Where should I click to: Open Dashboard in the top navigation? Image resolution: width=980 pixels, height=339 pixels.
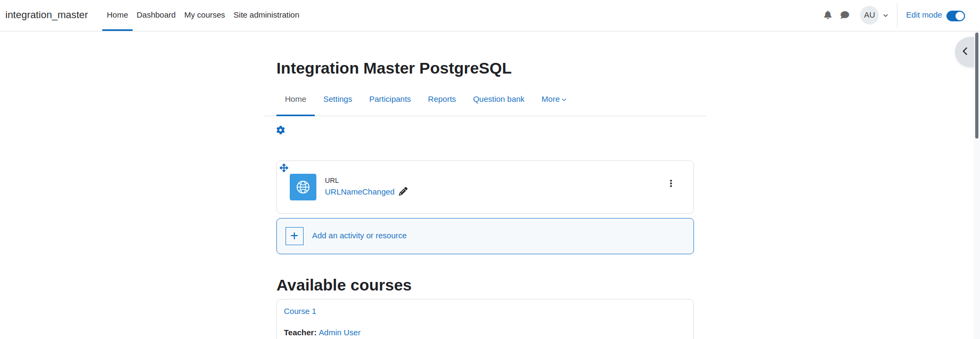(156, 15)
